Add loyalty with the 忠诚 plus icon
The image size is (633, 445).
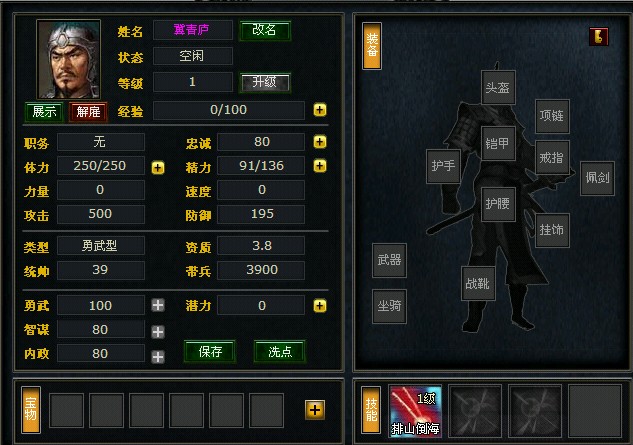click(x=320, y=142)
